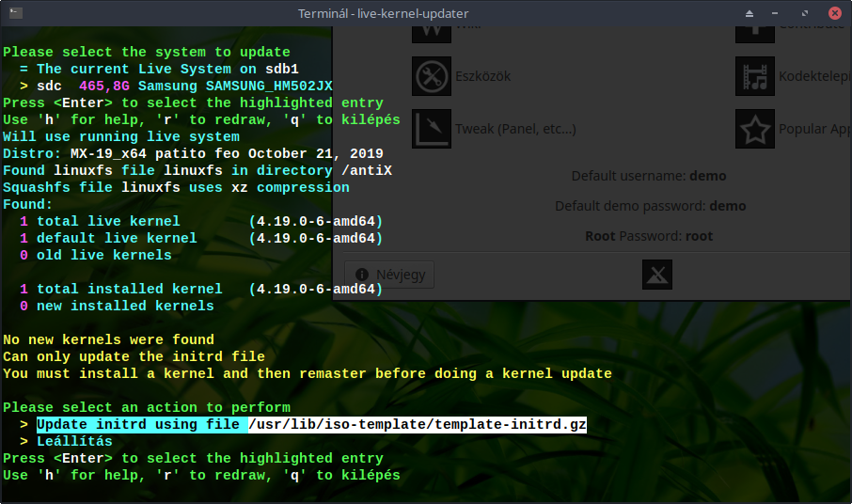Screen dimensions: 852x504
Task: Click the Wiki icon in the background window
Action: point(432,34)
